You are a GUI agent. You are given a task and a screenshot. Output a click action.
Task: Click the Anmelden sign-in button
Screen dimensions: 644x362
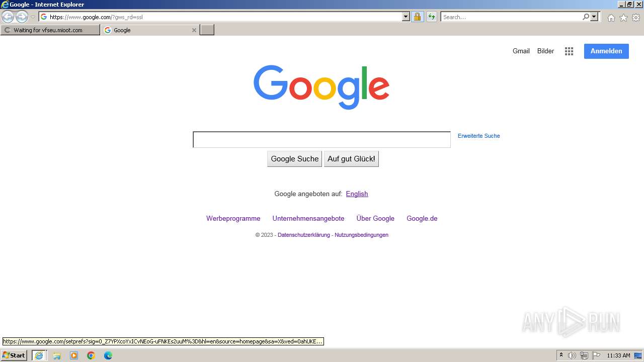tap(606, 51)
